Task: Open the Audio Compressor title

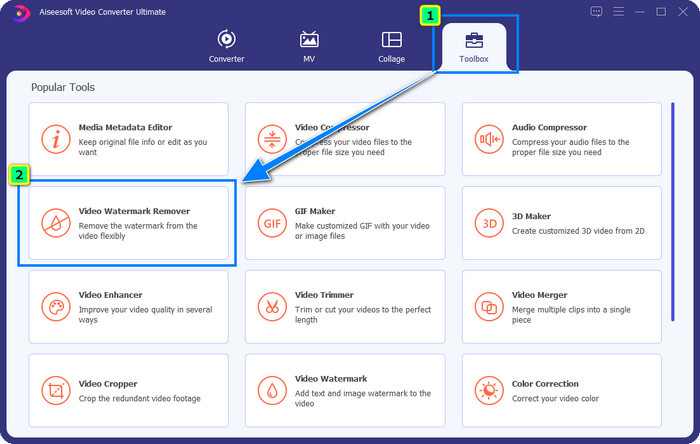Action: [x=549, y=127]
